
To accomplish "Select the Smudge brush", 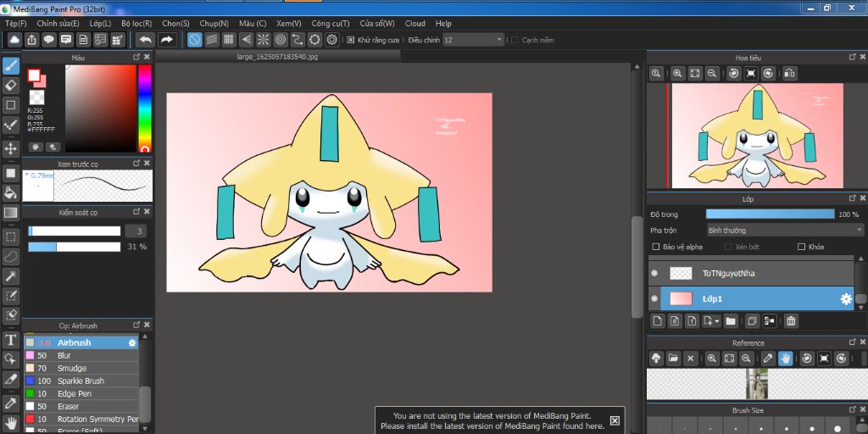I will coord(81,368).
